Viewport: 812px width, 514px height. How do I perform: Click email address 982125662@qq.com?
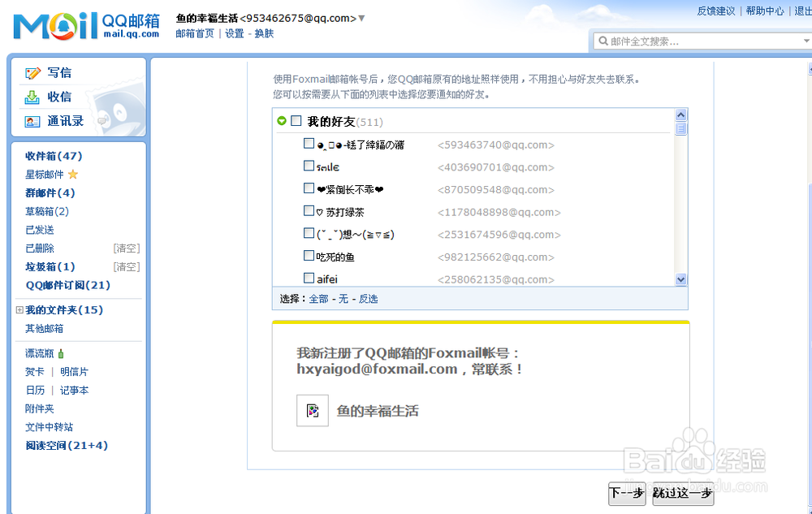pyautogui.click(x=495, y=257)
